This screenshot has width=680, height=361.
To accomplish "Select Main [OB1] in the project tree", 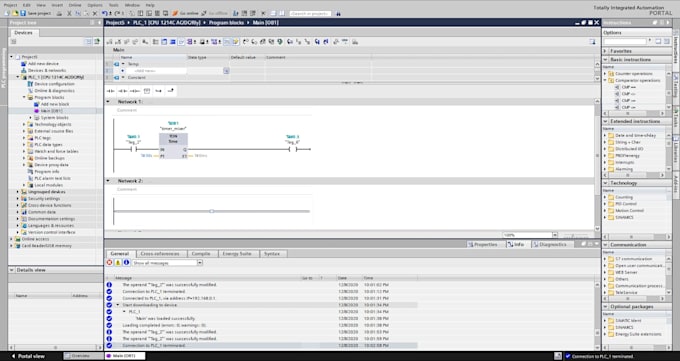I will (x=52, y=111).
